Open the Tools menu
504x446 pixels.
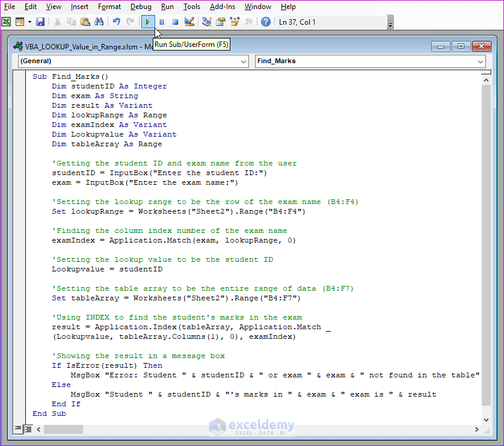tap(192, 7)
